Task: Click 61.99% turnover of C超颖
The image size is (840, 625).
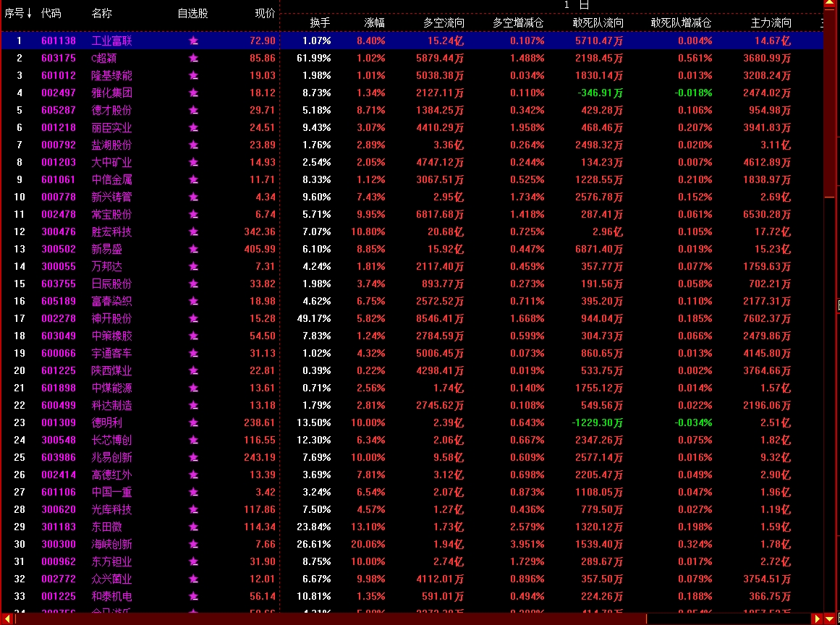Action: (314, 59)
